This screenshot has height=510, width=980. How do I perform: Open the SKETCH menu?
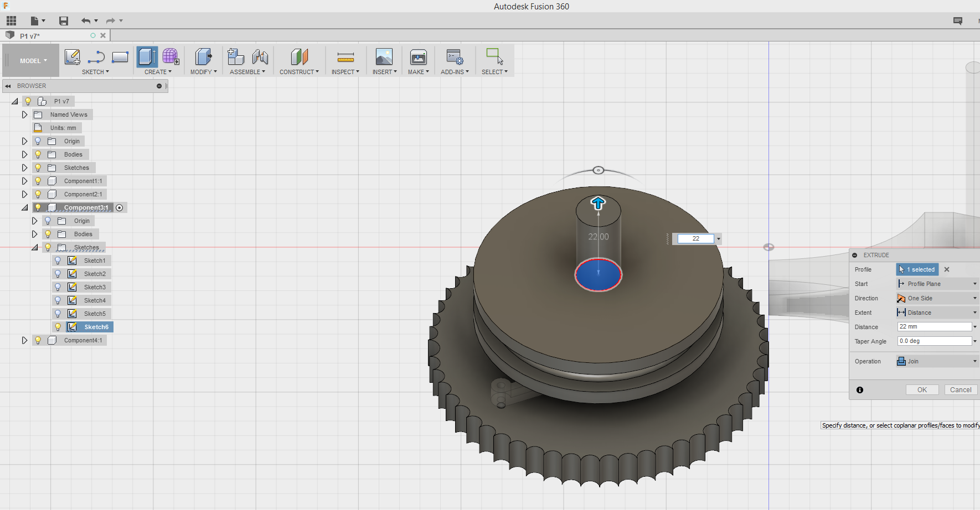click(95, 72)
